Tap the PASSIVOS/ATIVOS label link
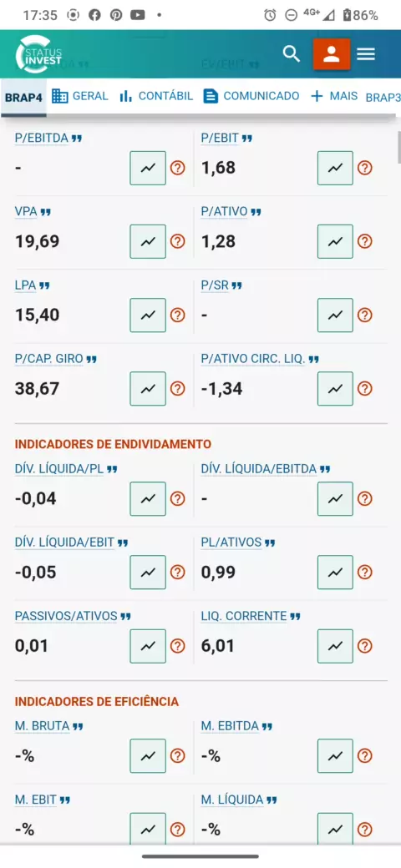The height and width of the screenshot is (868, 401). coord(66,616)
